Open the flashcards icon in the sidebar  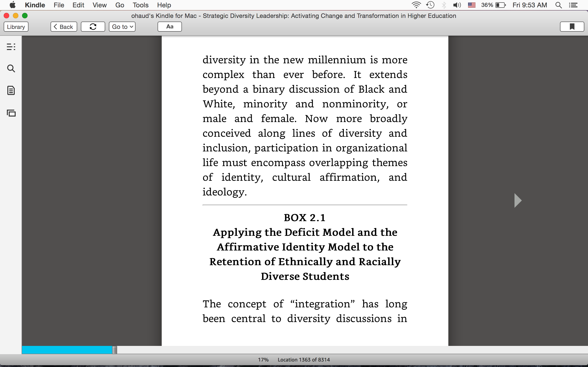pos(11,113)
